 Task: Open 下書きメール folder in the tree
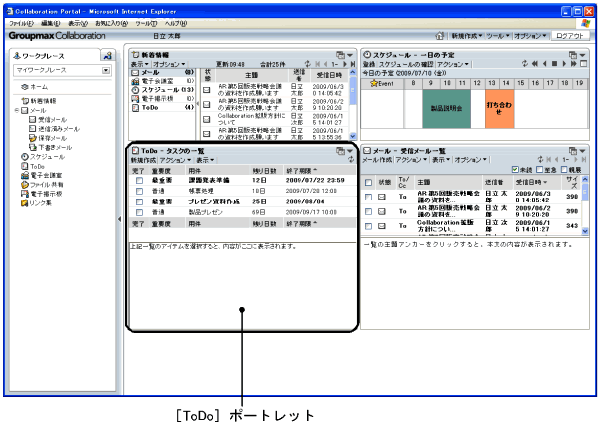[51, 147]
